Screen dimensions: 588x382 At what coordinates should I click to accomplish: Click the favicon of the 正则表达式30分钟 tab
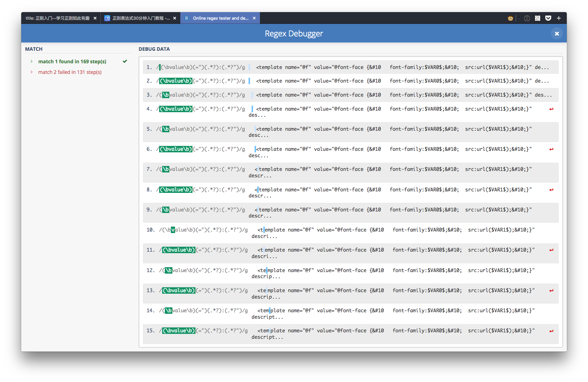click(107, 18)
